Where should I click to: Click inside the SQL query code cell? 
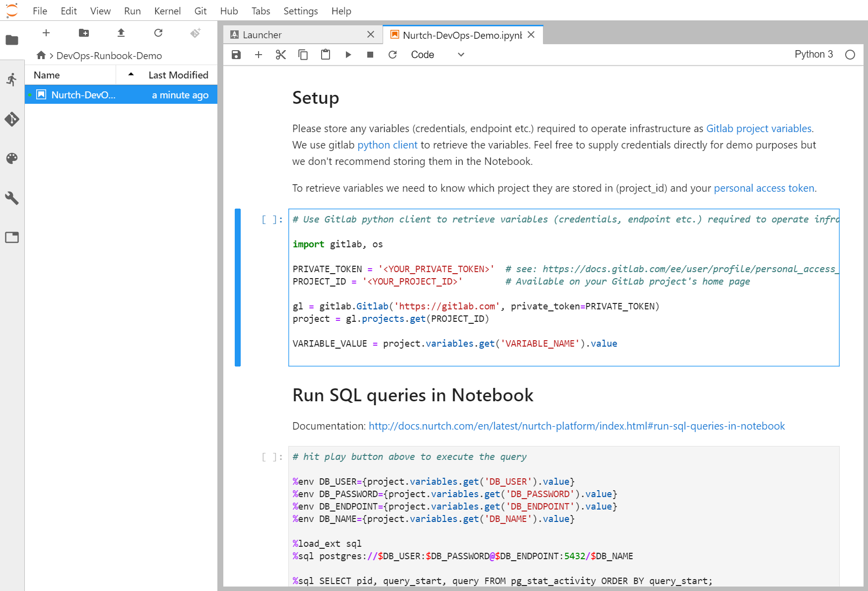[x=564, y=517]
